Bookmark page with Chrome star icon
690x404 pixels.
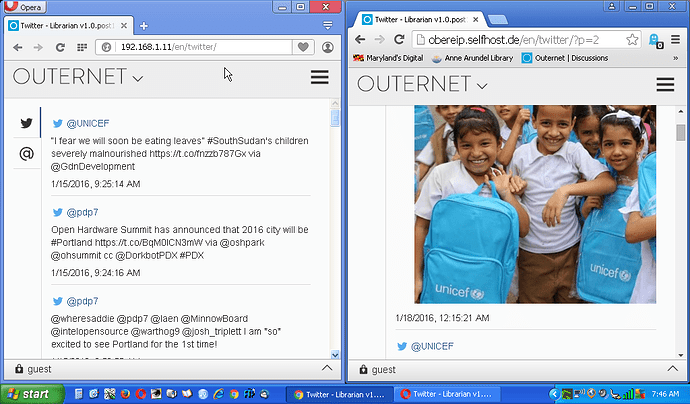click(632, 40)
